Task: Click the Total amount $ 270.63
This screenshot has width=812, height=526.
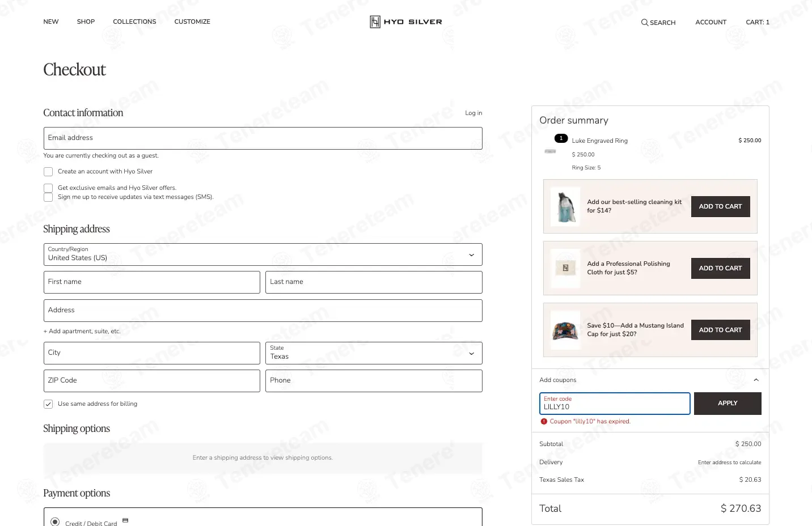Action: pos(741,509)
